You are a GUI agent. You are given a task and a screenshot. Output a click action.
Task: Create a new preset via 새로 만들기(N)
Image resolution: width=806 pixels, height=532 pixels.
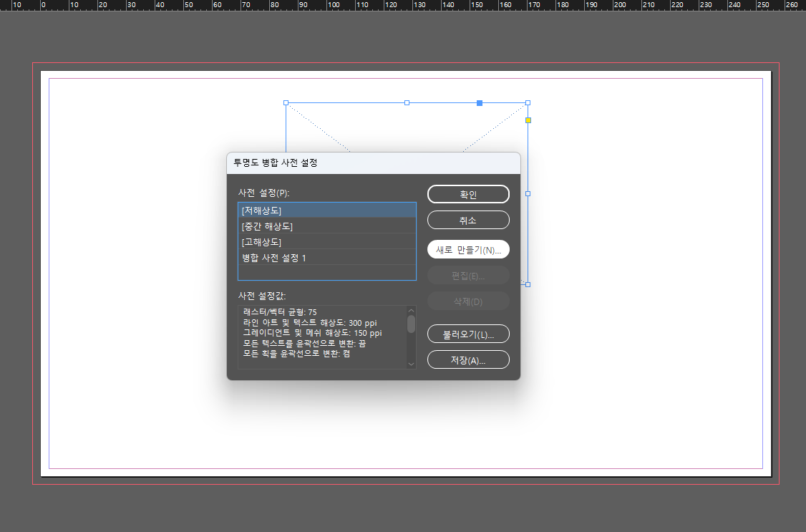coord(468,248)
